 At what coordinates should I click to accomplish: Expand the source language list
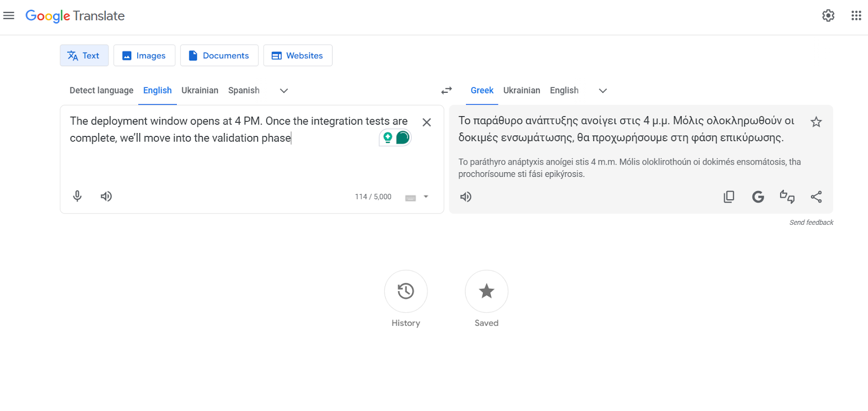(284, 91)
